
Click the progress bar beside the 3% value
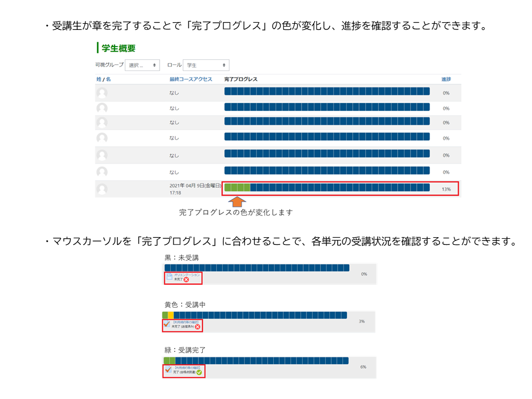[255, 315]
